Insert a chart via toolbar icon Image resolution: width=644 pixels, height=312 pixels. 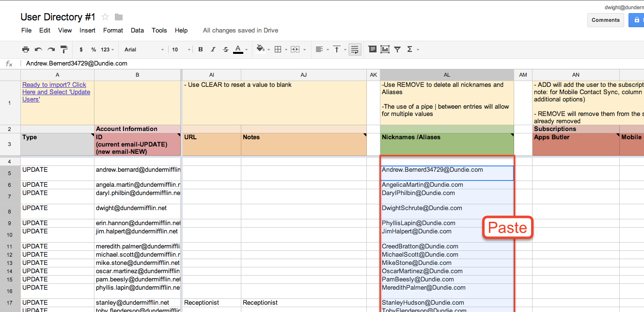[385, 49]
